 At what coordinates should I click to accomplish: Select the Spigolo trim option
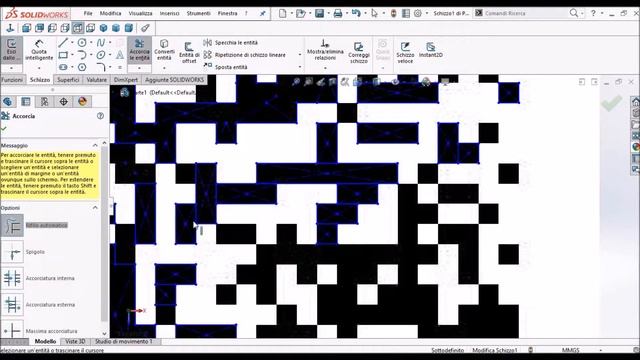click(12, 252)
